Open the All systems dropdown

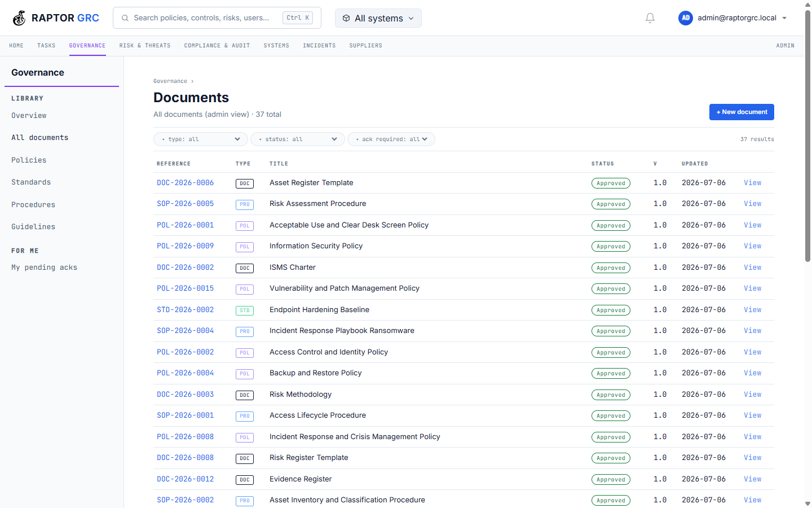pos(378,18)
